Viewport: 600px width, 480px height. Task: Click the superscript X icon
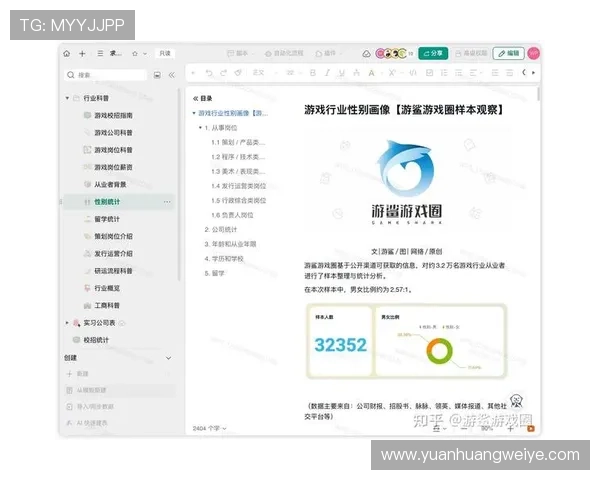392,73
